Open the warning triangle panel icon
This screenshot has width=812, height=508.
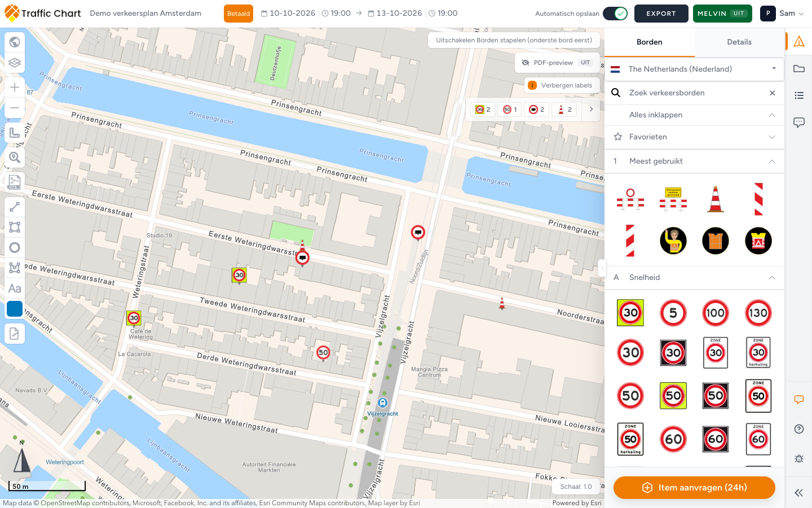tap(799, 41)
